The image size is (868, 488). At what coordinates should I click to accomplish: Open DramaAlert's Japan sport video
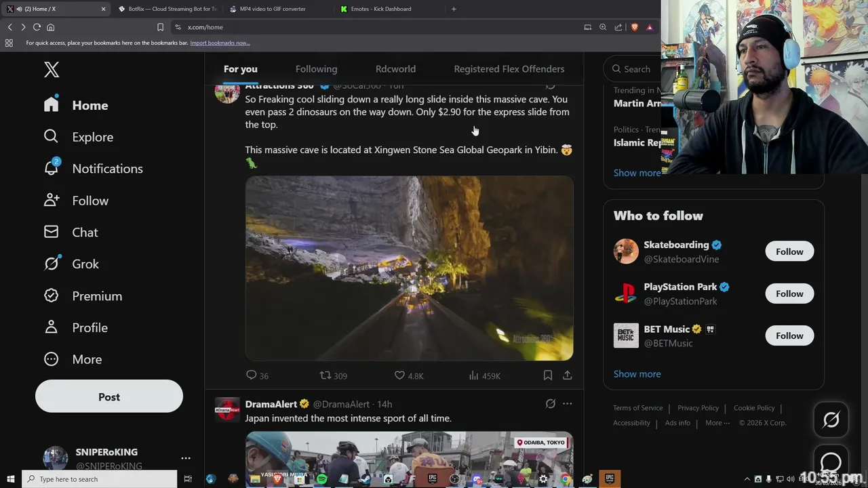(409, 450)
